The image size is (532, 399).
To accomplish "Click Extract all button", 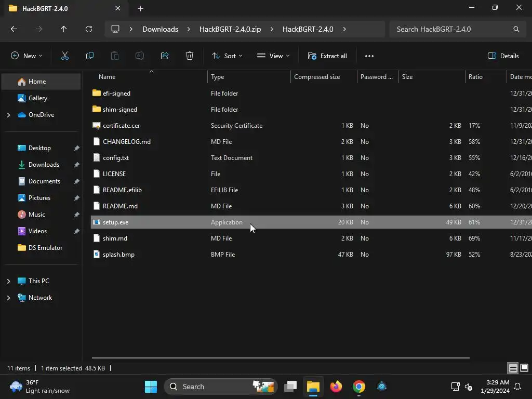I will tap(327, 56).
